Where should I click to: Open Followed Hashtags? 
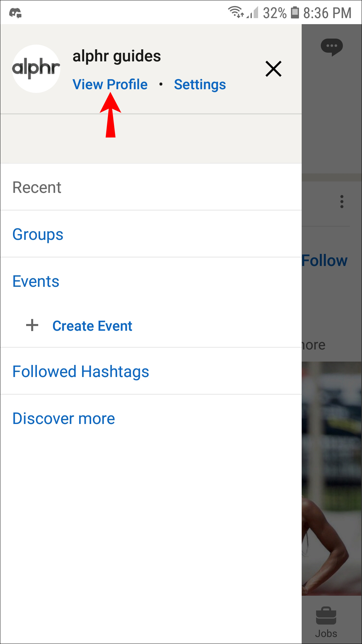point(81,372)
